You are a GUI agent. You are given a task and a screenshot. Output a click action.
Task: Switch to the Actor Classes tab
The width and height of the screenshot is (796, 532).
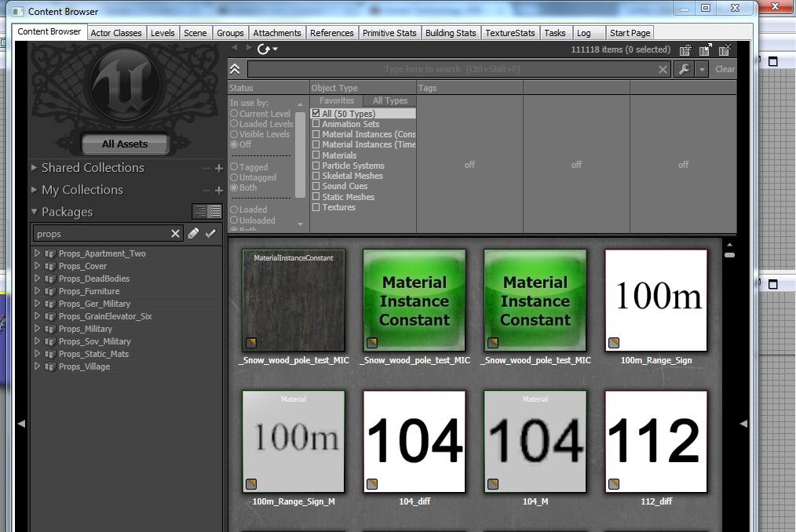point(116,33)
